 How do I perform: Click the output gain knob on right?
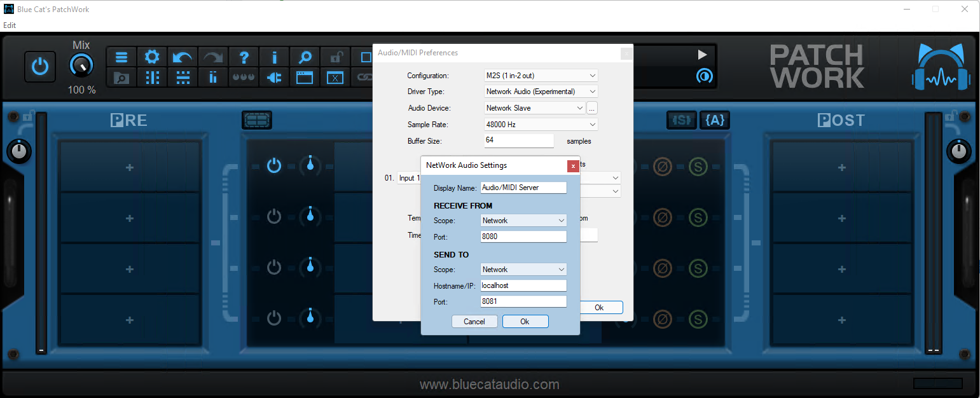pyautogui.click(x=959, y=151)
